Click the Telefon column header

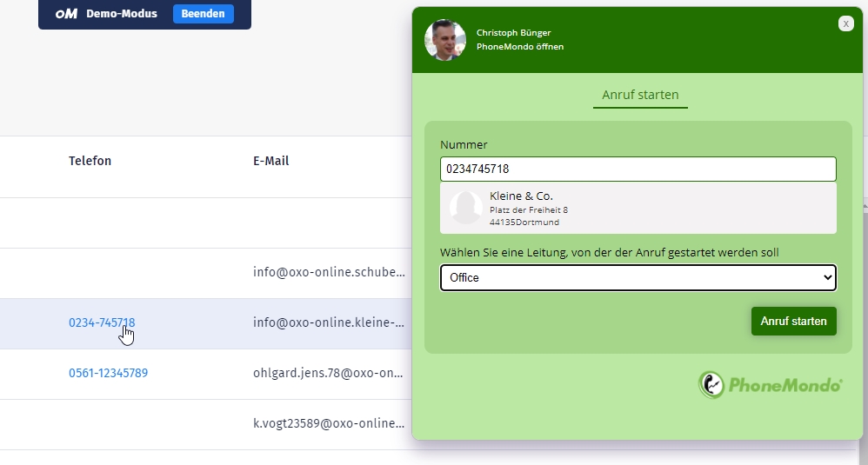(x=90, y=161)
